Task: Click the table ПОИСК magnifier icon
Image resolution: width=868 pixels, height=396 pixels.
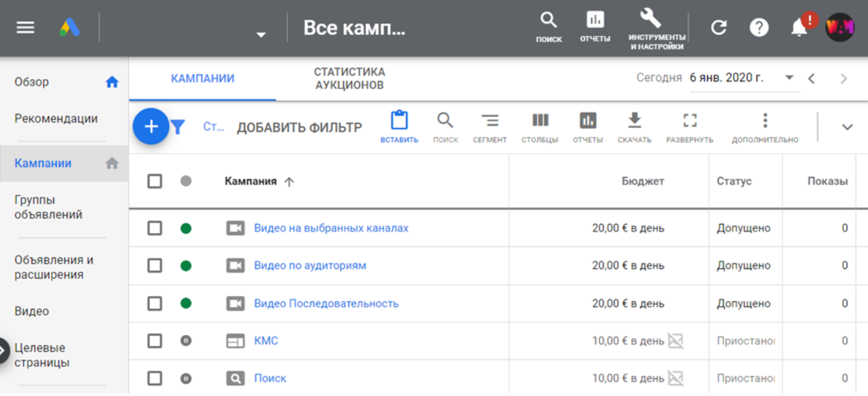Action: click(x=445, y=127)
